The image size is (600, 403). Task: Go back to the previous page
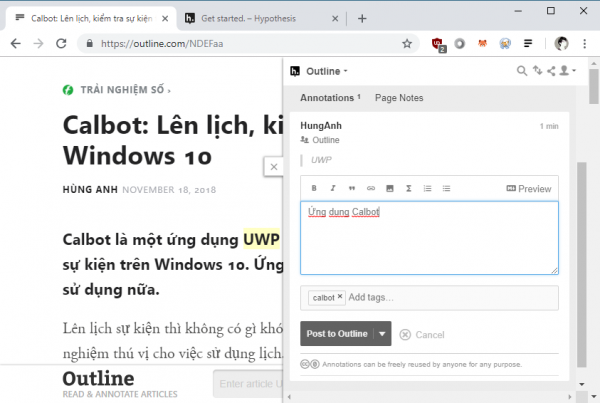(x=15, y=44)
